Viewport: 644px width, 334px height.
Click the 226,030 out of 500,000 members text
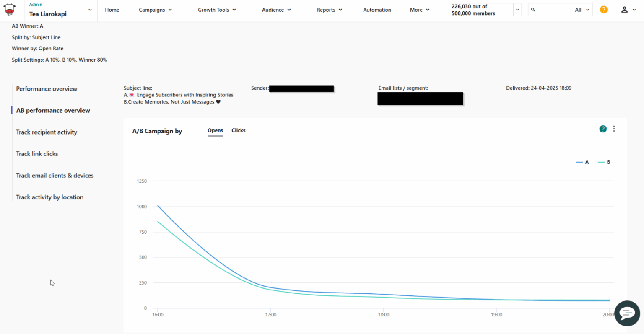tap(473, 10)
